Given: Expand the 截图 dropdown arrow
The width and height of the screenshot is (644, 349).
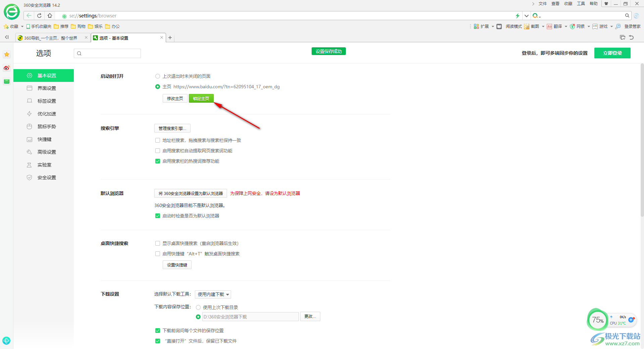Looking at the screenshot, I should (x=543, y=27).
